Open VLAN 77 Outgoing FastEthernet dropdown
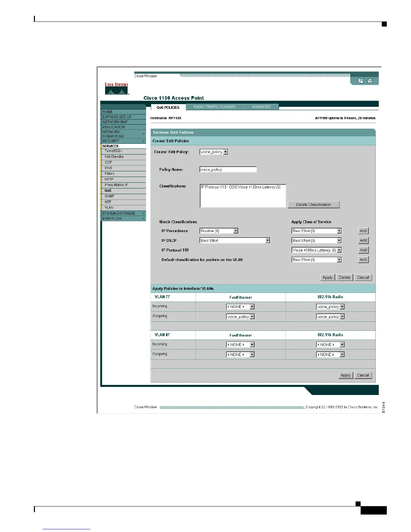The image size is (411, 532). (x=240, y=317)
